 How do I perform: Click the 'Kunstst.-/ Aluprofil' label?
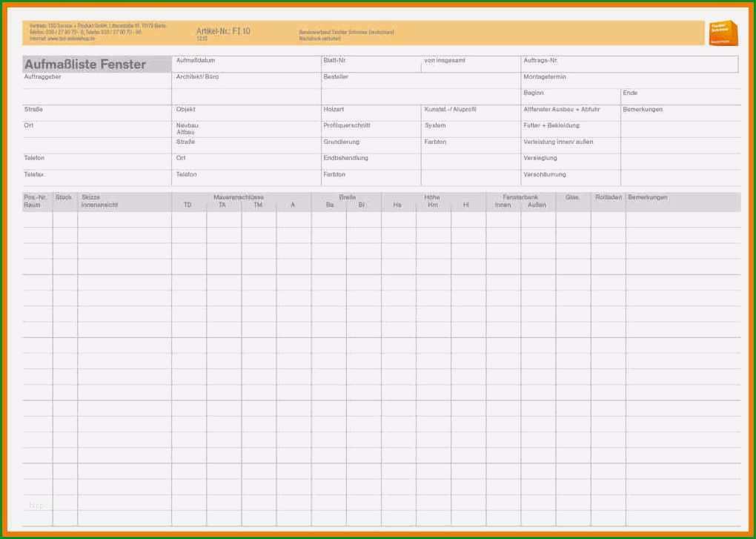coord(451,110)
